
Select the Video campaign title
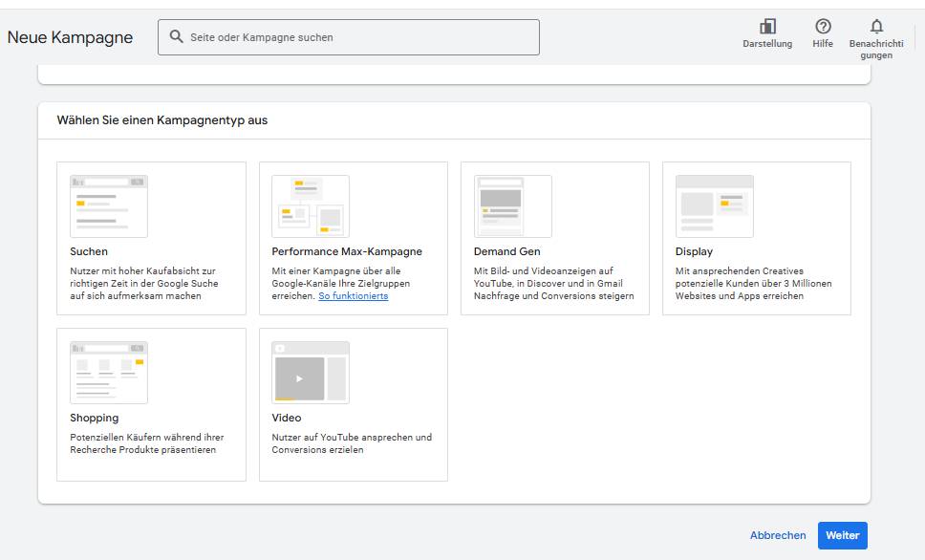point(286,418)
